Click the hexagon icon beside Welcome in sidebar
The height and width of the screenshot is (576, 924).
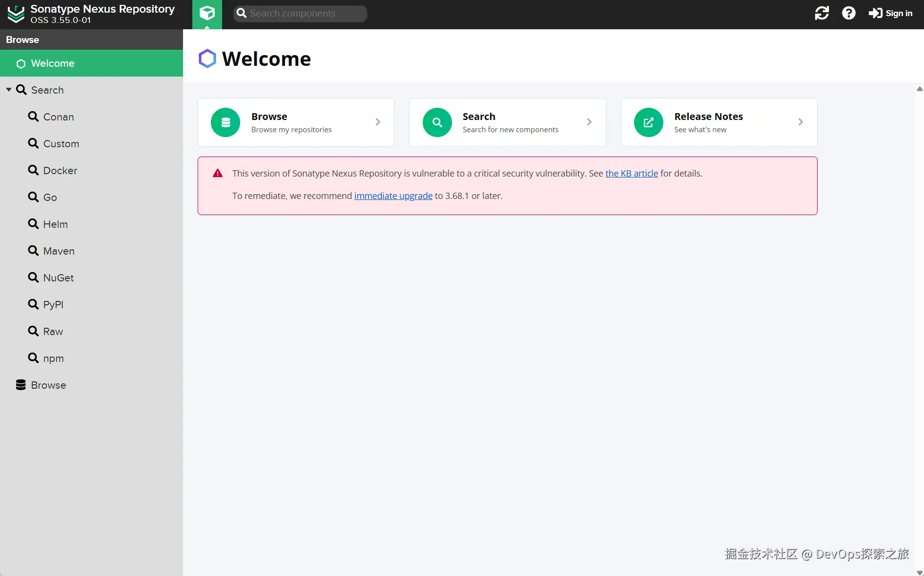[21, 63]
